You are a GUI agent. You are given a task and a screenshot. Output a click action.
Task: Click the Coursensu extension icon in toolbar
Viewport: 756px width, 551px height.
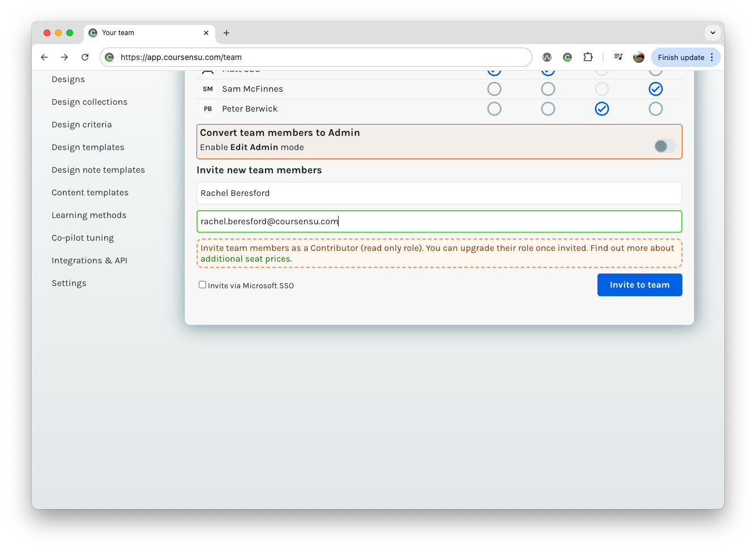[567, 57]
